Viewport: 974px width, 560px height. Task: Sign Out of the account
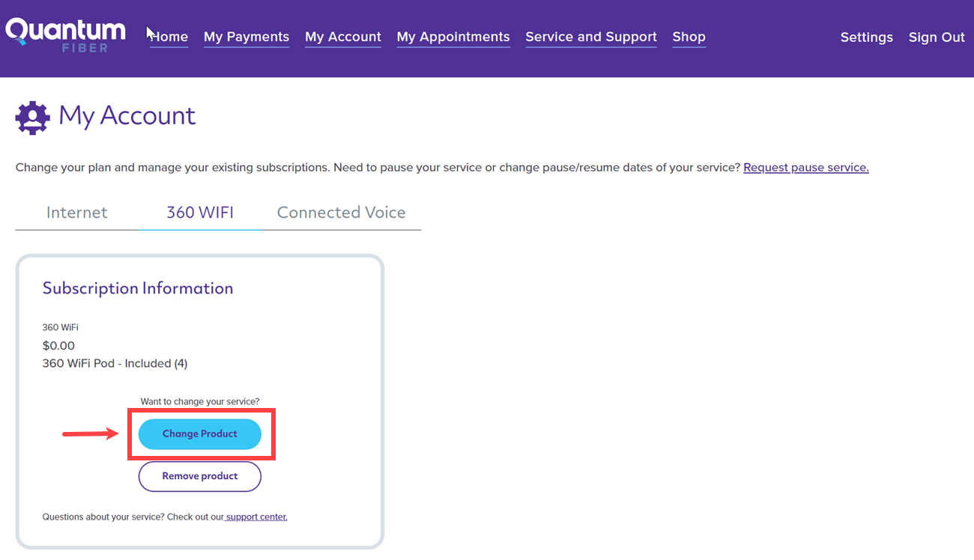tap(937, 37)
